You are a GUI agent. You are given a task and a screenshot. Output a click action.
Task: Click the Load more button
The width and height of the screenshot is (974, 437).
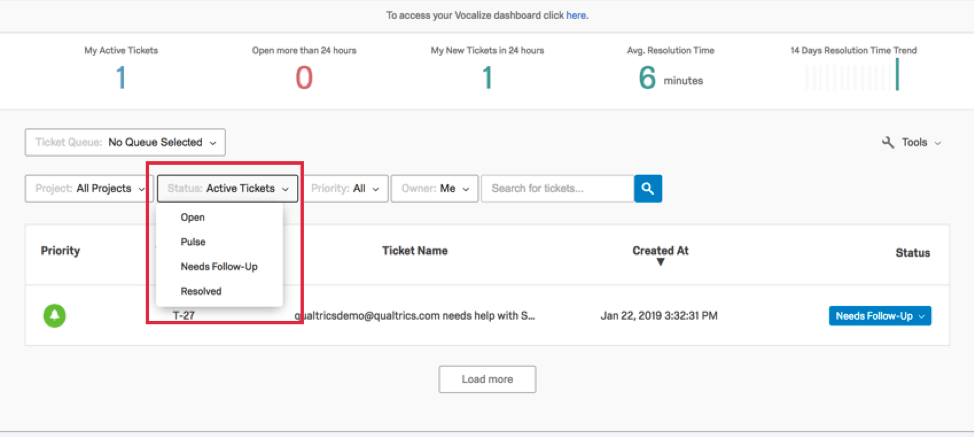tap(487, 379)
